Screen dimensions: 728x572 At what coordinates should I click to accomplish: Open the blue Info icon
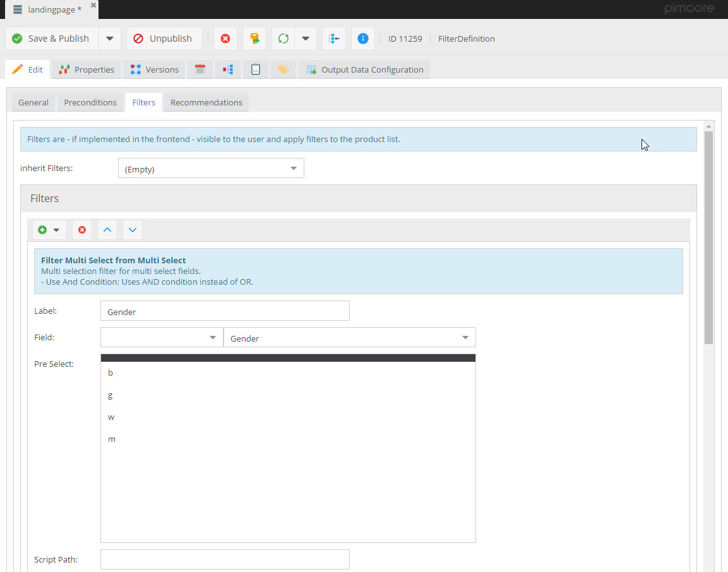tap(363, 39)
